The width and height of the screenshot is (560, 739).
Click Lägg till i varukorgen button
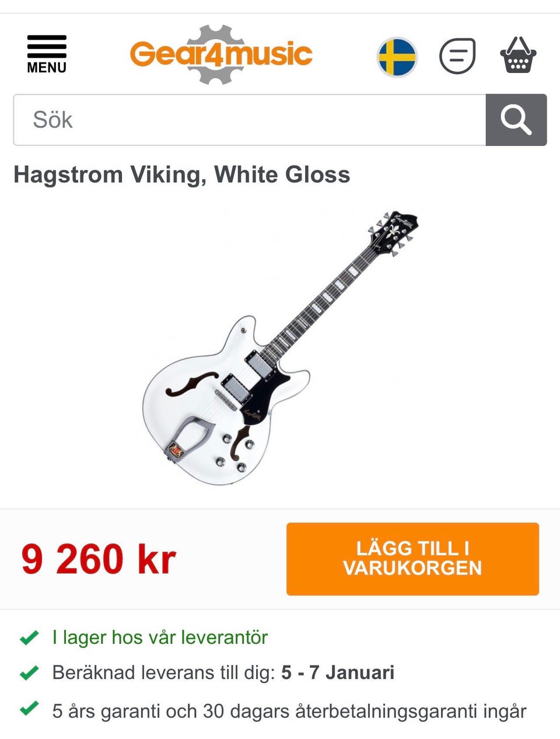click(412, 559)
